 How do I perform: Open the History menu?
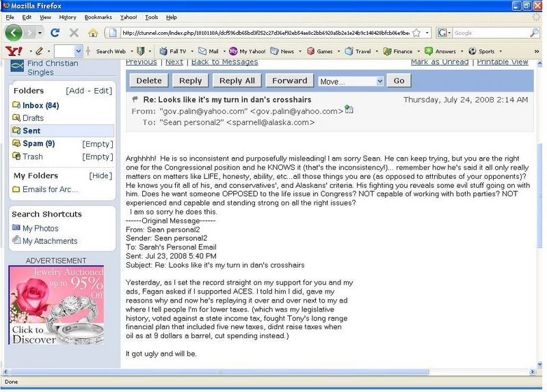point(67,17)
